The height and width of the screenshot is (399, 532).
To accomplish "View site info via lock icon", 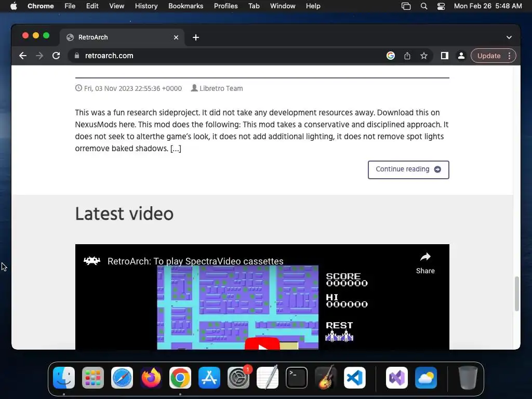I will (77, 56).
